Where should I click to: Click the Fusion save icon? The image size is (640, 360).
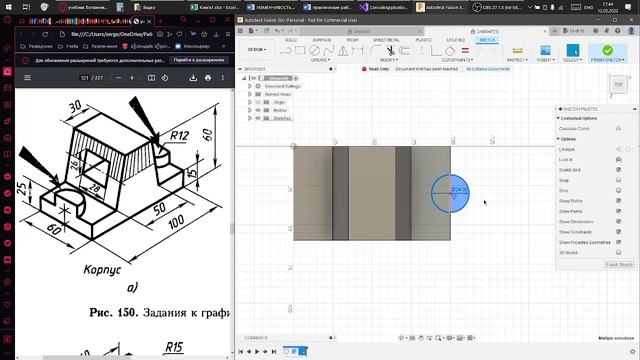tap(267, 31)
